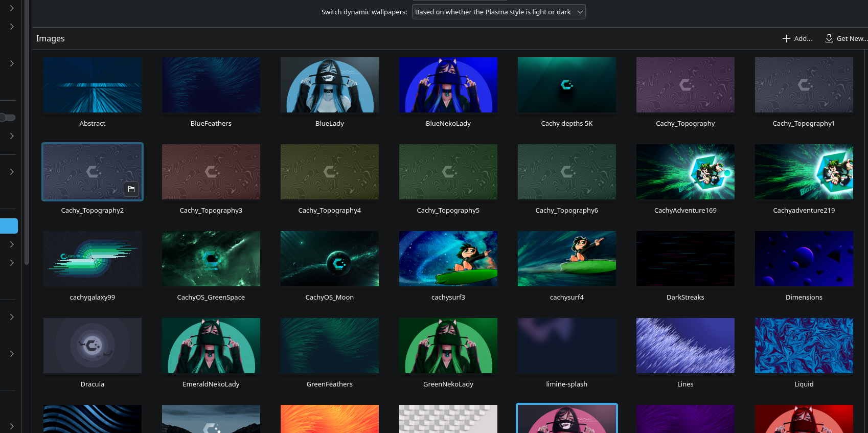Select the GreenFeathers wallpaper thumbnail
868x433 pixels.
330,346
